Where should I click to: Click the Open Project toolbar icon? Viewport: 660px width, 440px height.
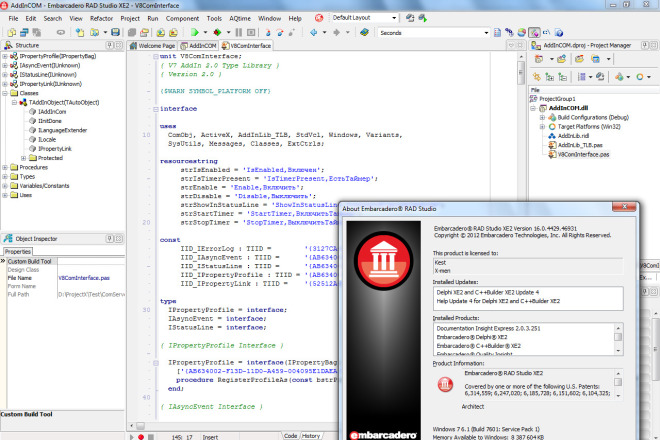144,32
